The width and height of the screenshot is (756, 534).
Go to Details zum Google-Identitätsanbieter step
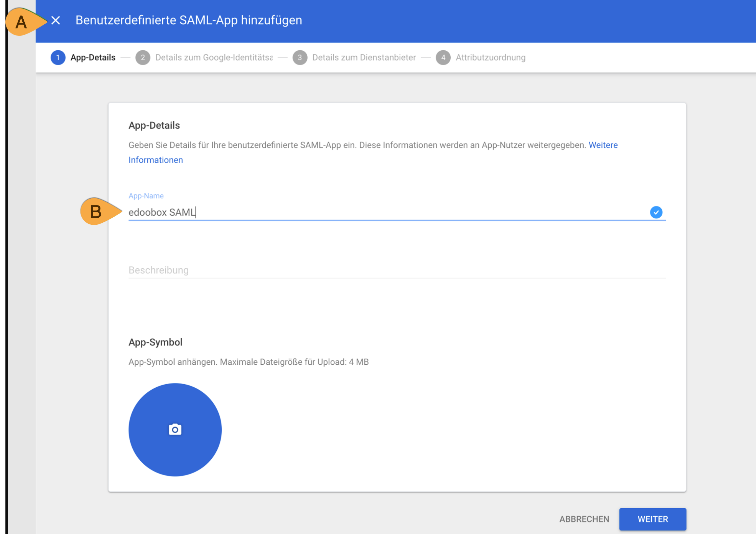pyautogui.click(x=214, y=57)
